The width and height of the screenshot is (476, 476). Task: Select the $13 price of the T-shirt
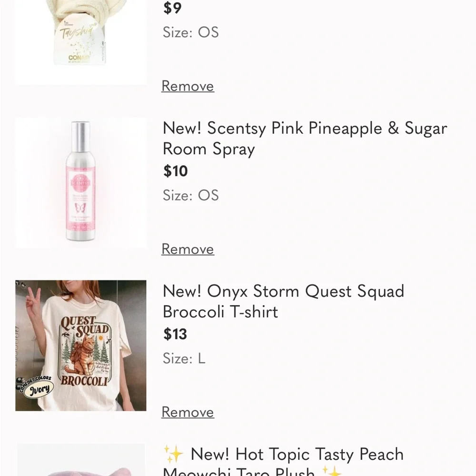(x=175, y=334)
